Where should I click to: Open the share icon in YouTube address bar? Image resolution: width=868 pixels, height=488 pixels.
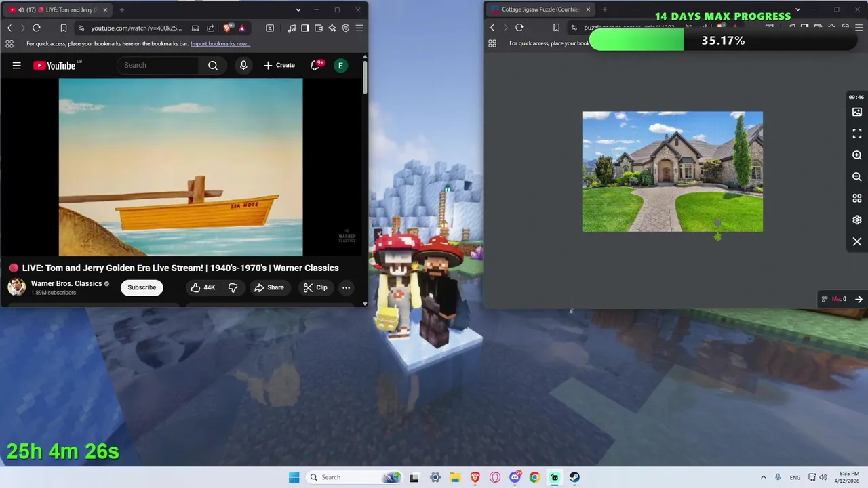point(210,28)
